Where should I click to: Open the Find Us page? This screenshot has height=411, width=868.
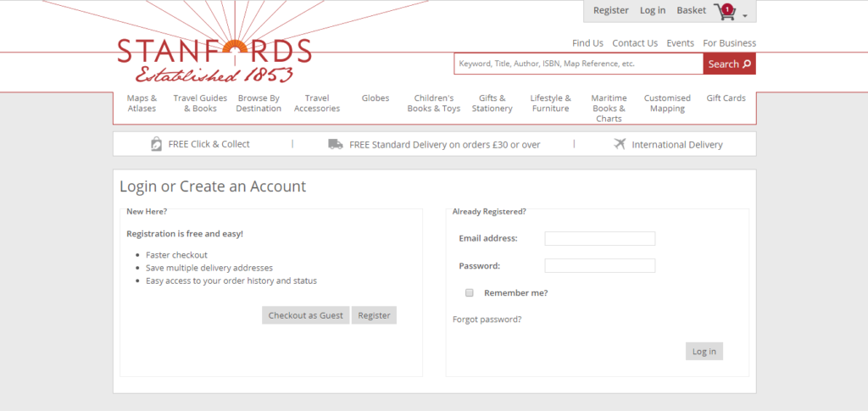pyautogui.click(x=588, y=43)
